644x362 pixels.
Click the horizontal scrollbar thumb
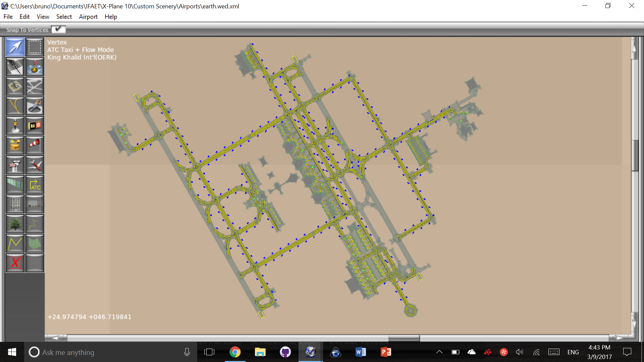(404, 338)
